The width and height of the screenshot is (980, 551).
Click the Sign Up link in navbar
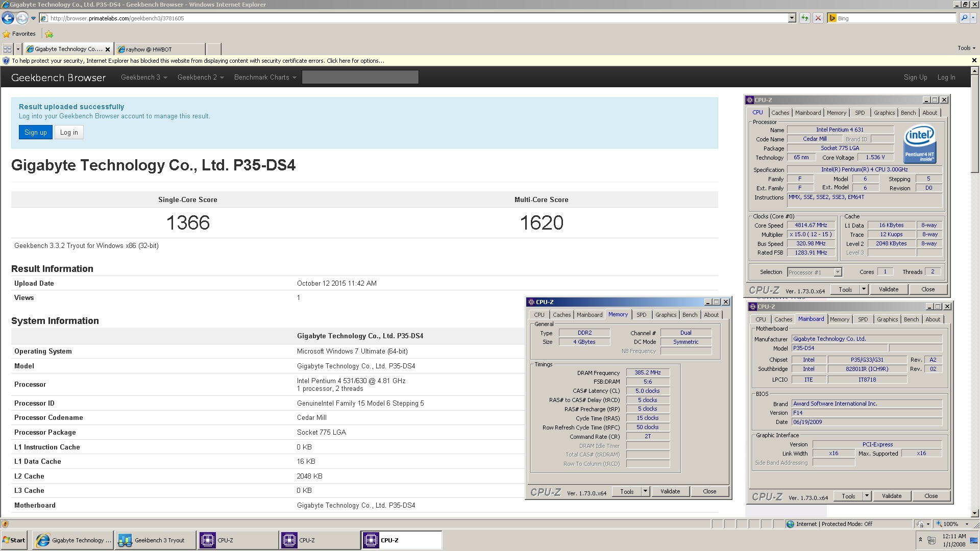pos(915,77)
